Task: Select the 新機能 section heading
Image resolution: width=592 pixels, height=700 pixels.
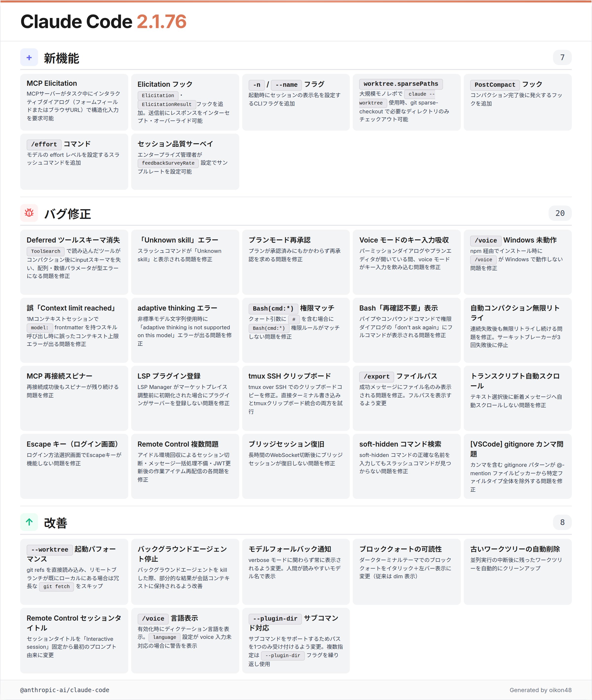Action: tap(61, 58)
